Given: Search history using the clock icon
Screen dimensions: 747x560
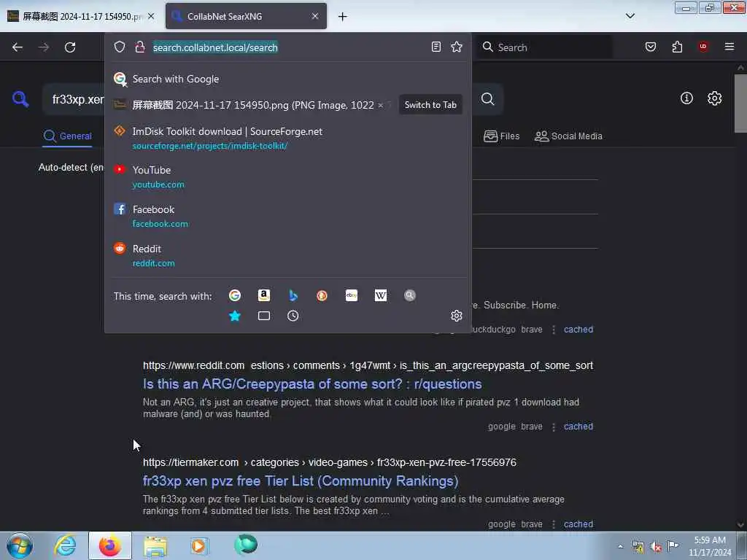Looking at the screenshot, I should tap(293, 316).
